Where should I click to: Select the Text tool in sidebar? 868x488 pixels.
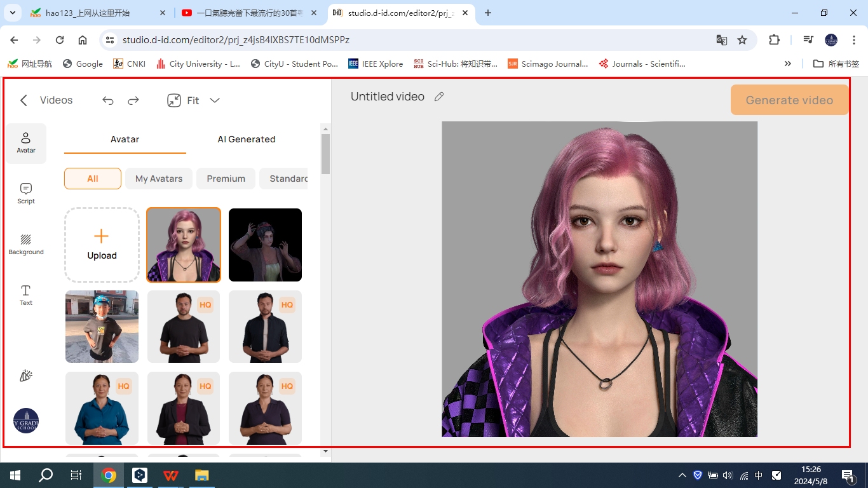click(x=26, y=295)
